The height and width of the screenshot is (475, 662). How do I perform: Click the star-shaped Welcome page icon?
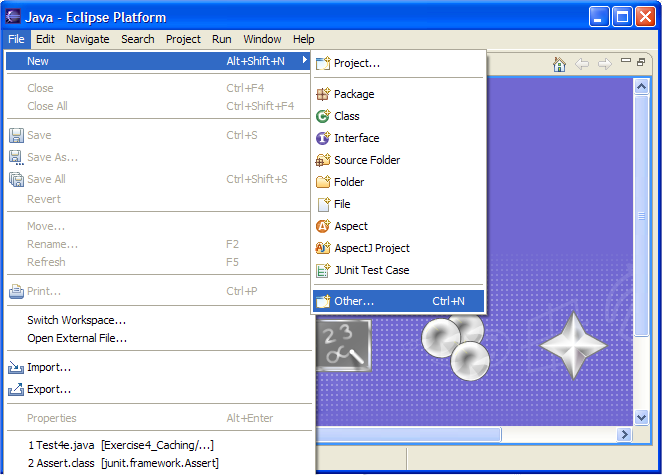coord(573,345)
